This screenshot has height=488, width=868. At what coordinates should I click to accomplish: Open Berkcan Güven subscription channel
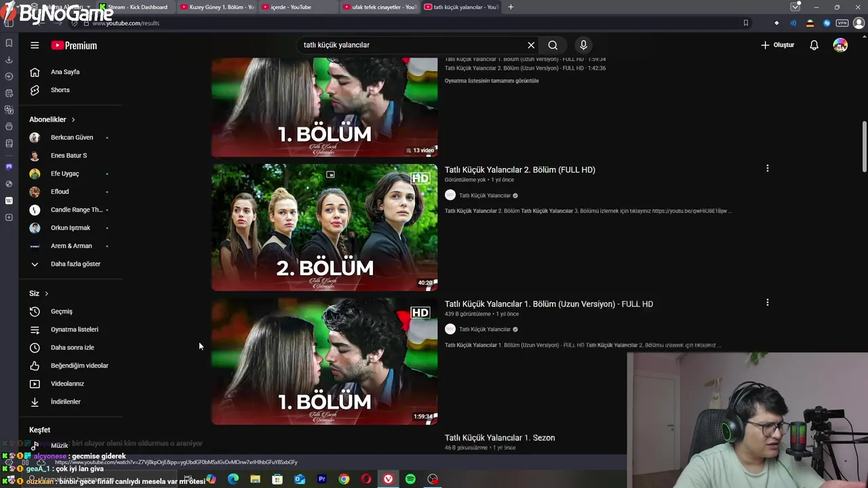71,138
